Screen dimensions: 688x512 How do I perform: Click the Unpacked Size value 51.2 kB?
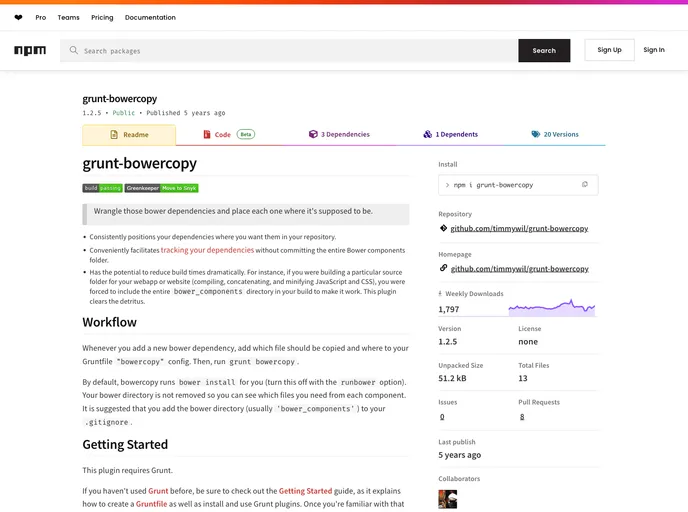click(452, 378)
